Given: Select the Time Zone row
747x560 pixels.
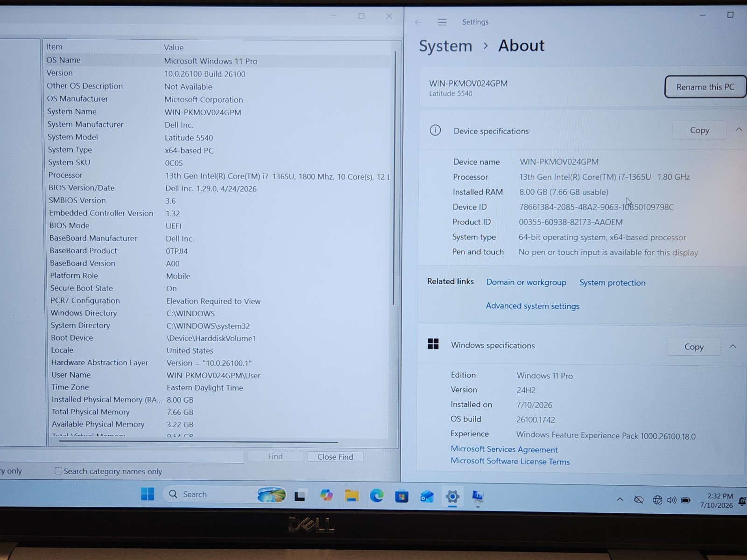Looking at the screenshot, I should pyautogui.click(x=219, y=387).
